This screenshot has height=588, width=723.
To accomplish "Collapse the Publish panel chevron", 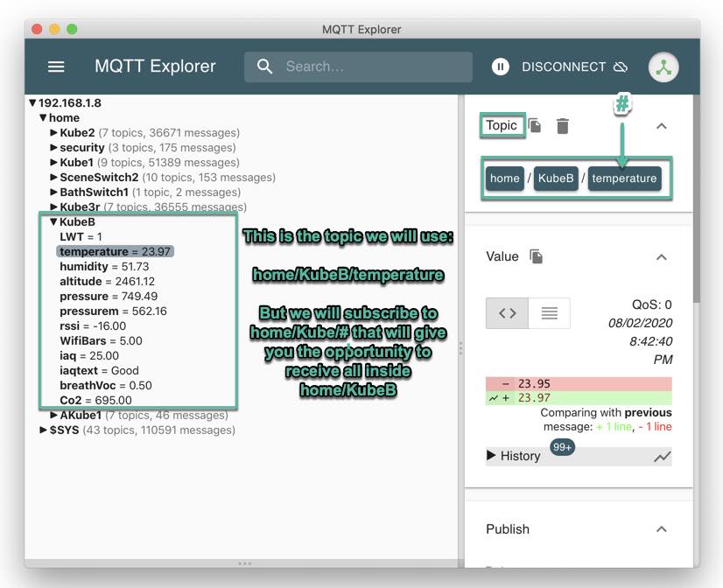I will pos(662,529).
